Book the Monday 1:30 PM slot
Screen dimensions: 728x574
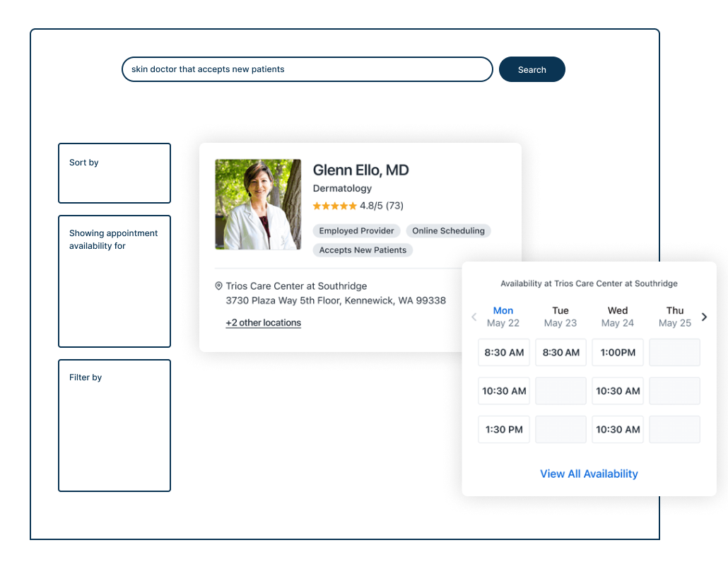tap(504, 430)
